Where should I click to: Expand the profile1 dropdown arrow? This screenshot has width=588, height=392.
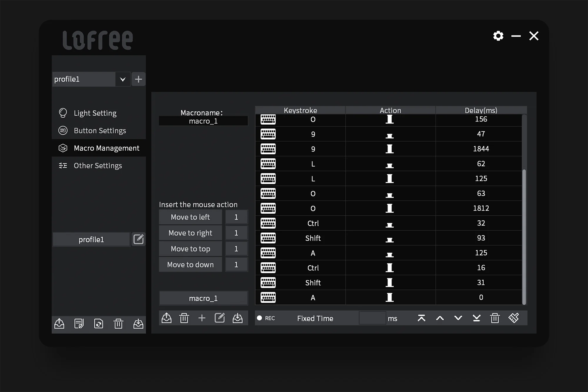[x=123, y=79]
